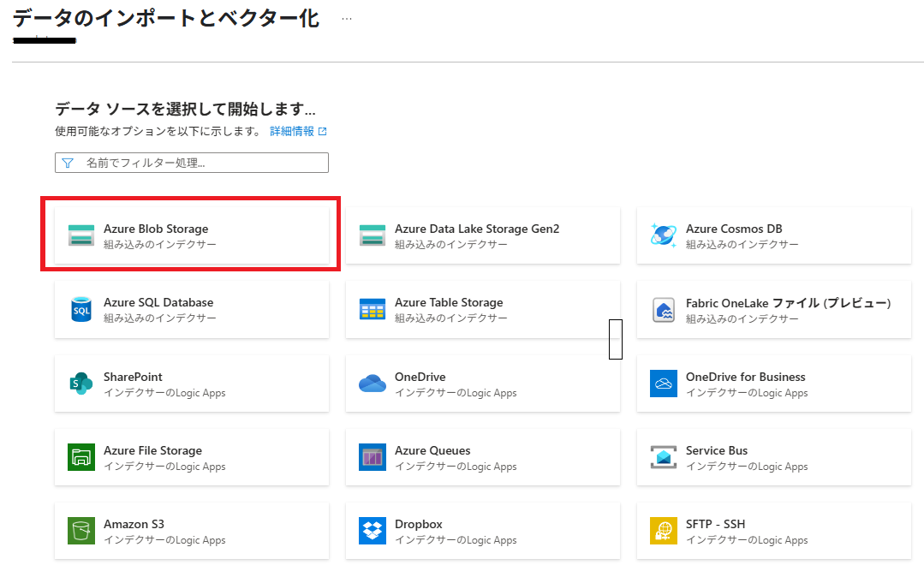The height and width of the screenshot is (577, 924).
Task: Click インデクサーのLogic Apps under Service Bus
Action: click(x=747, y=467)
